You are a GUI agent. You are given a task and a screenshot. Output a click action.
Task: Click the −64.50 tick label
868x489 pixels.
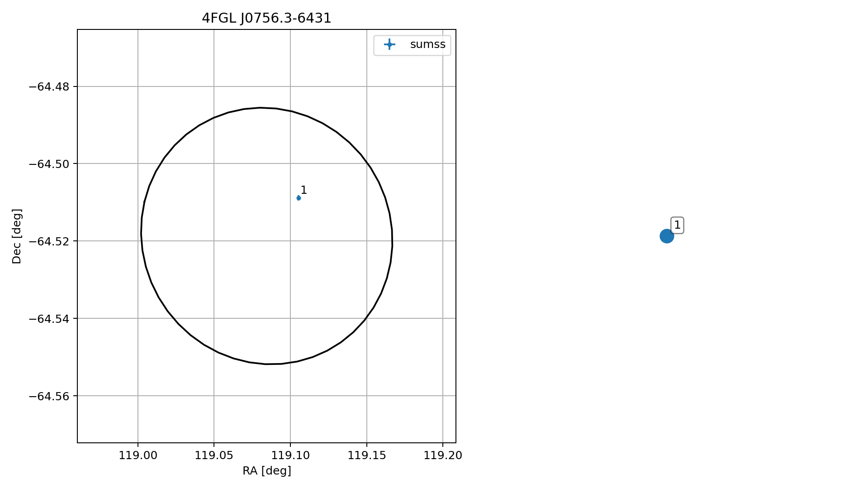(49, 164)
